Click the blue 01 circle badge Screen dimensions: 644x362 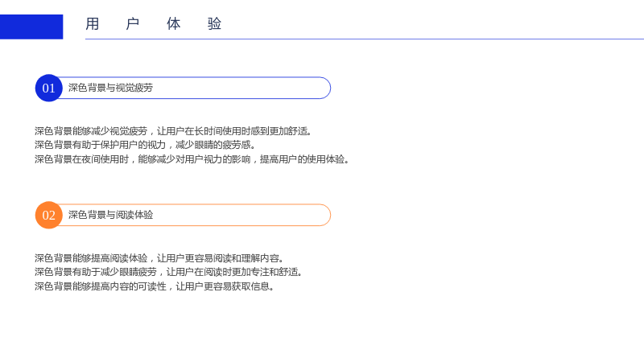(x=49, y=88)
